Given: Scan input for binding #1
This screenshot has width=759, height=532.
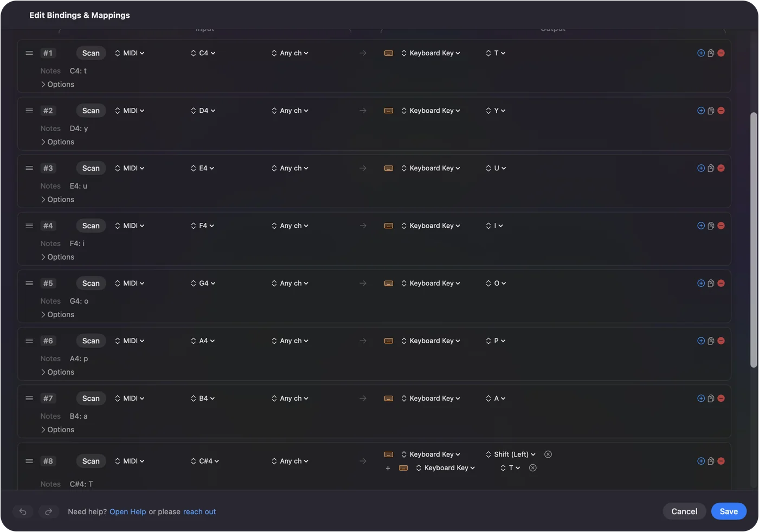Looking at the screenshot, I should tap(91, 53).
